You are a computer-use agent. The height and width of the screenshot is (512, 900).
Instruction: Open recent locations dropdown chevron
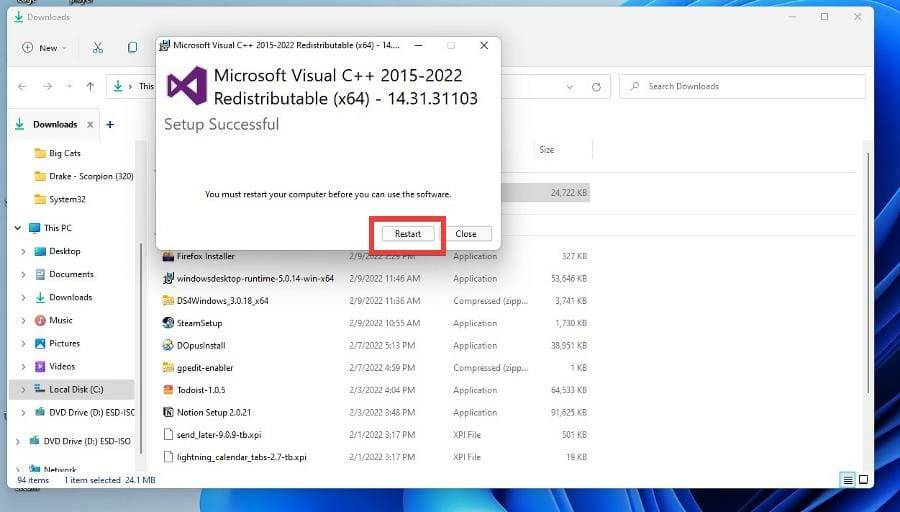tap(69, 86)
